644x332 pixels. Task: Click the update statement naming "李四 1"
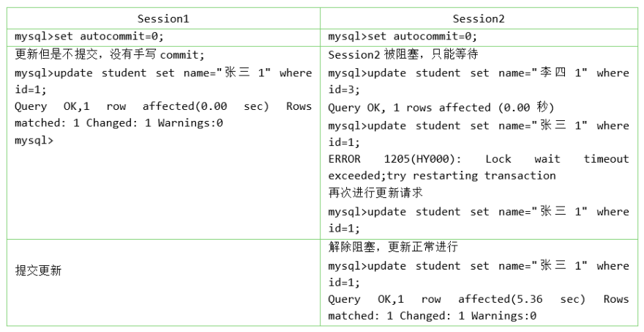[478, 73]
